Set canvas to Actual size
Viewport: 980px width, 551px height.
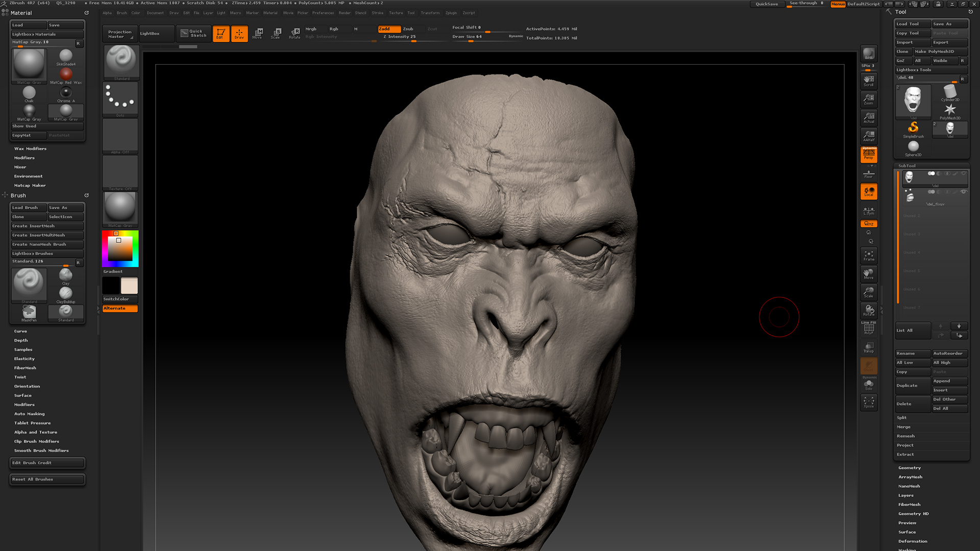[x=869, y=117]
